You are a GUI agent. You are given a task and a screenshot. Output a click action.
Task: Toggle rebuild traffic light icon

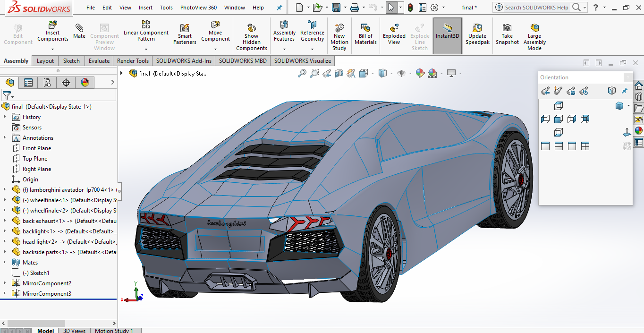(x=410, y=8)
